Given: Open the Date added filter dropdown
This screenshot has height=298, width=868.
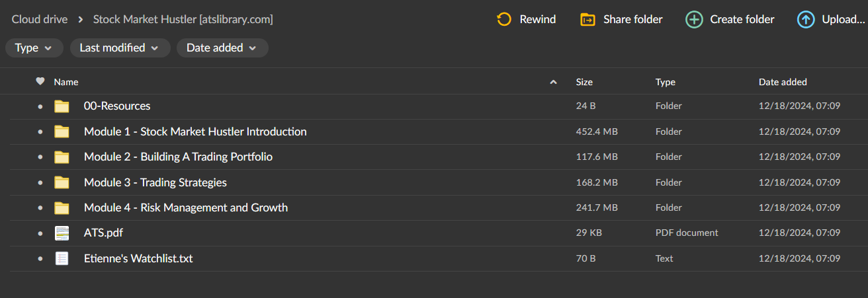Looking at the screenshot, I should (222, 48).
